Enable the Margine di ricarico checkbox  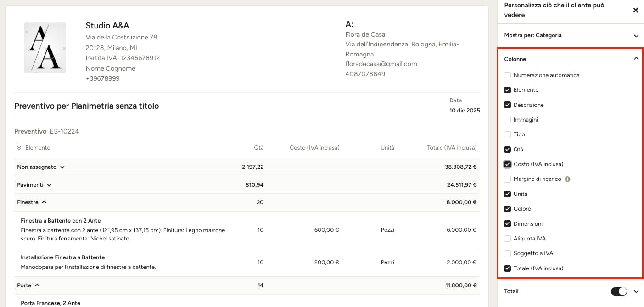tap(507, 179)
